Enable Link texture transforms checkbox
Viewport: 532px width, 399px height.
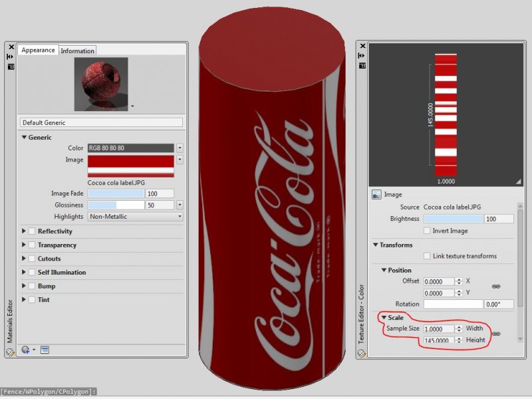point(427,256)
